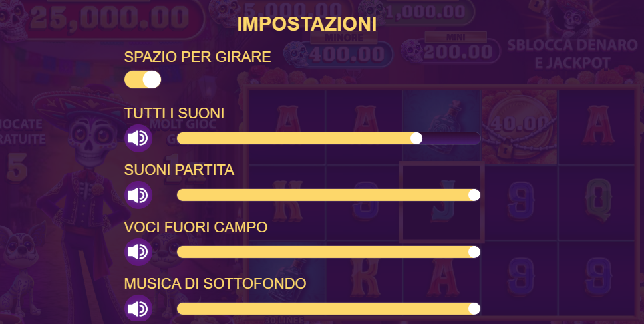Mute Musica di Sottofondo speaker icon

click(138, 309)
